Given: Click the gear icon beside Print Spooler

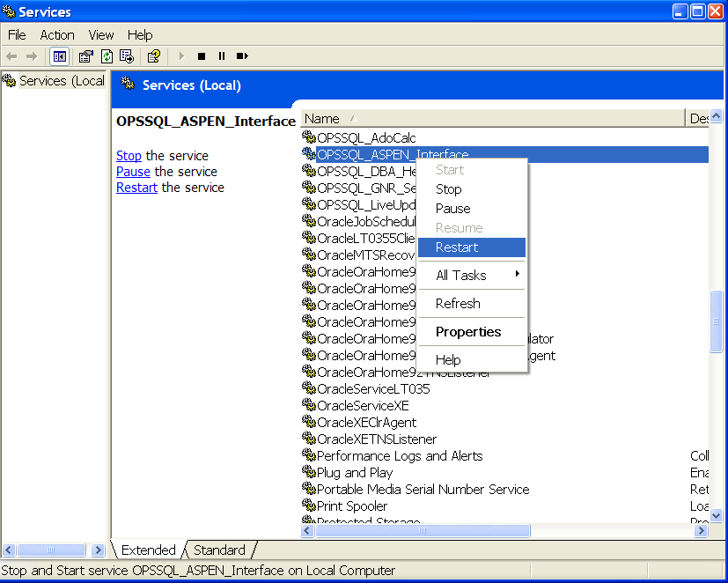Looking at the screenshot, I should [309, 505].
